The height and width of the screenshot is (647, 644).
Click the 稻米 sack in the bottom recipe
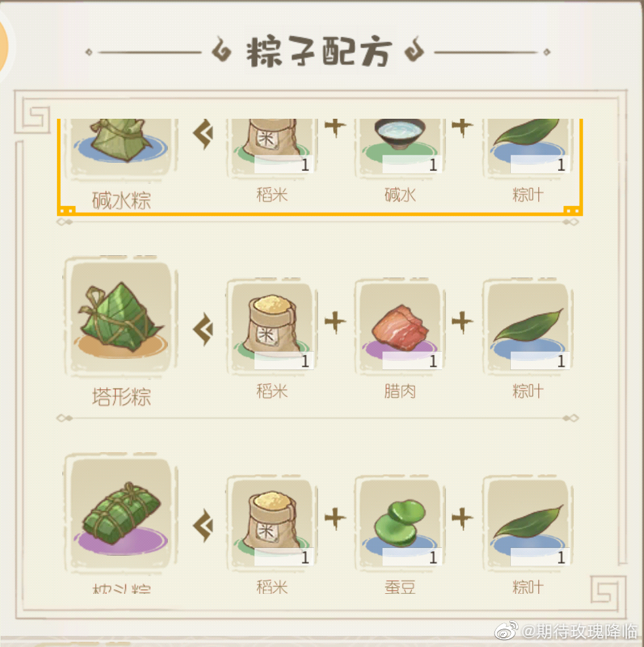[272, 523]
